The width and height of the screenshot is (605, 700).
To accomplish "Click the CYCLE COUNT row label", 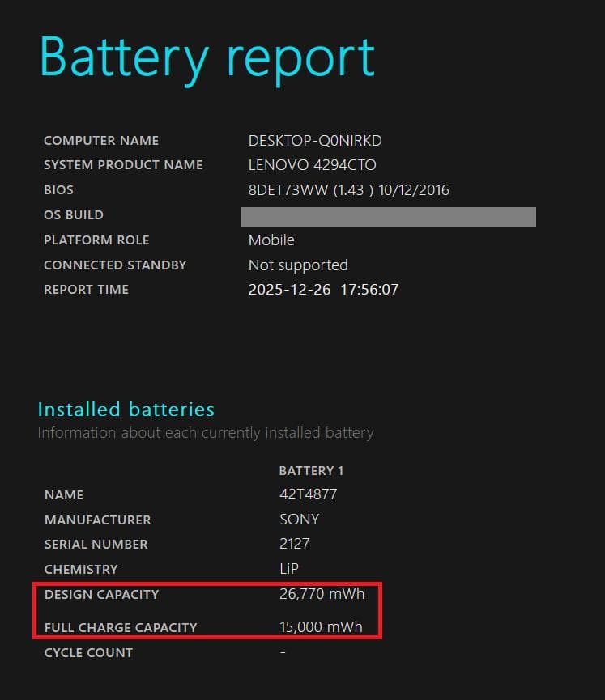I will pyautogui.click(x=88, y=653).
